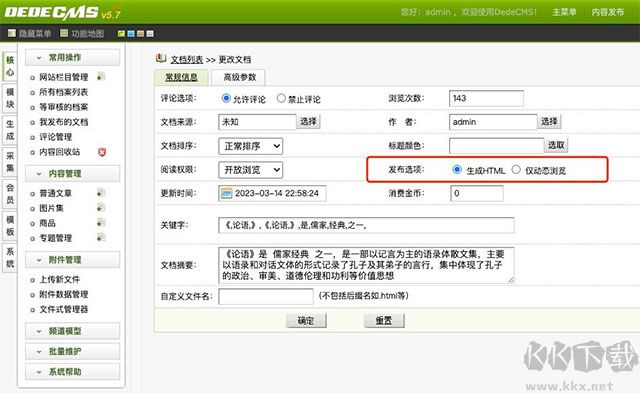This screenshot has height=393, width=640.
Task: Click the 功能地图 link text
Action: [88, 33]
